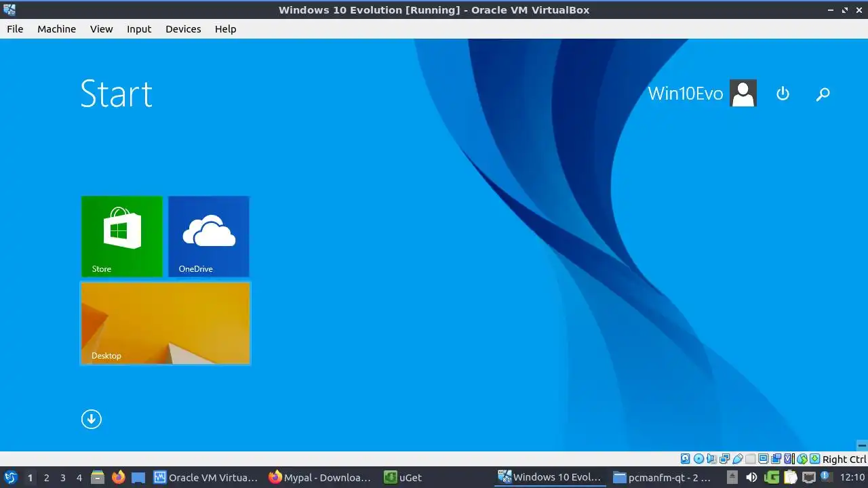This screenshot has height=488, width=868.
Task: Click the USB devices status icon
Action: click(x=738, y=460)
